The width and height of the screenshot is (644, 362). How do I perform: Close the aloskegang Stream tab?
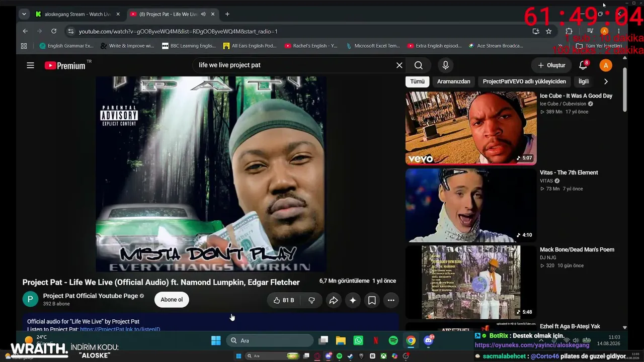pos(118,14)
